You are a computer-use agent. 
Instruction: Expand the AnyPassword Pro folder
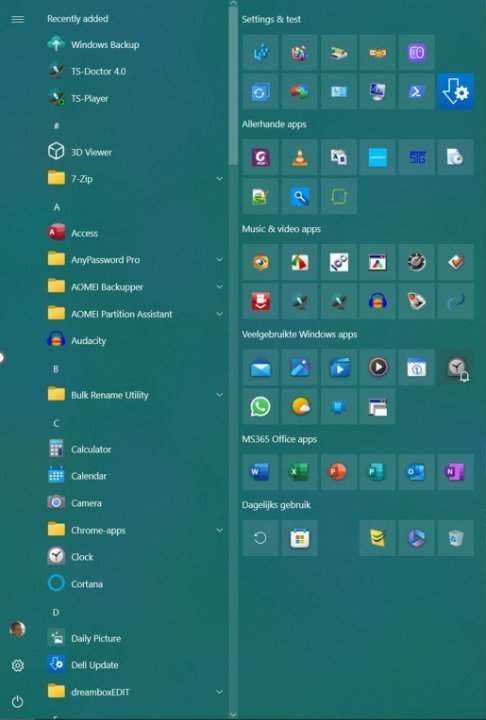pyautogui.click(x=136, y=260)
